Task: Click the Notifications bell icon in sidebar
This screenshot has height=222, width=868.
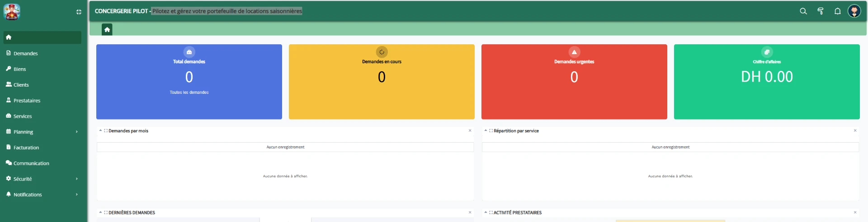Action: [9, 194]
